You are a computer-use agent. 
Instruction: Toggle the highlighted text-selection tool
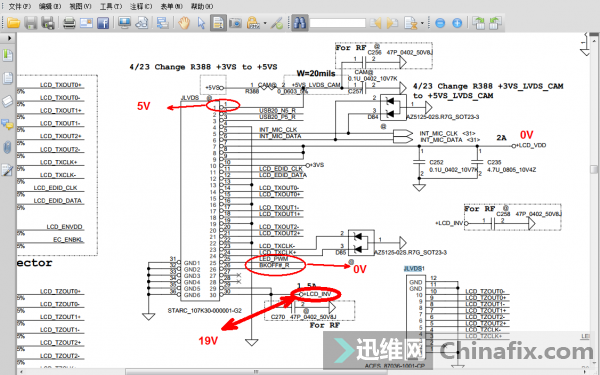click(x=218, y=23)
